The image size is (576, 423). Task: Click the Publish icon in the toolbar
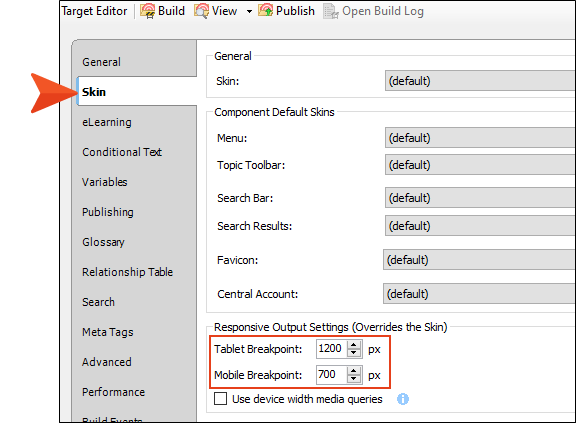(x=266, y=11)
